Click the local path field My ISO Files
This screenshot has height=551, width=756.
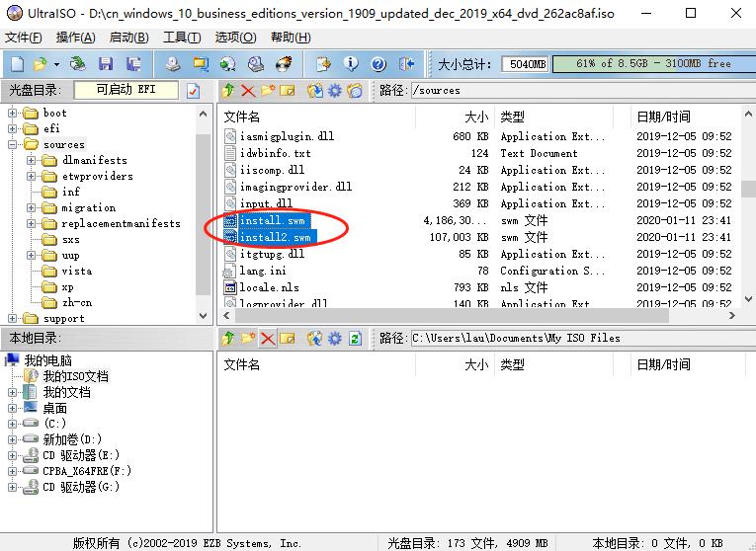(x=583, y=338)
